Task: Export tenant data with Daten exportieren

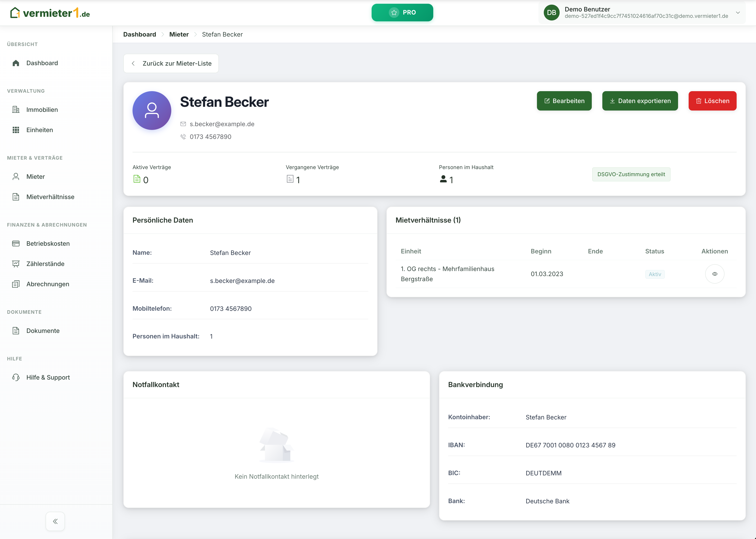Action: 640,101
